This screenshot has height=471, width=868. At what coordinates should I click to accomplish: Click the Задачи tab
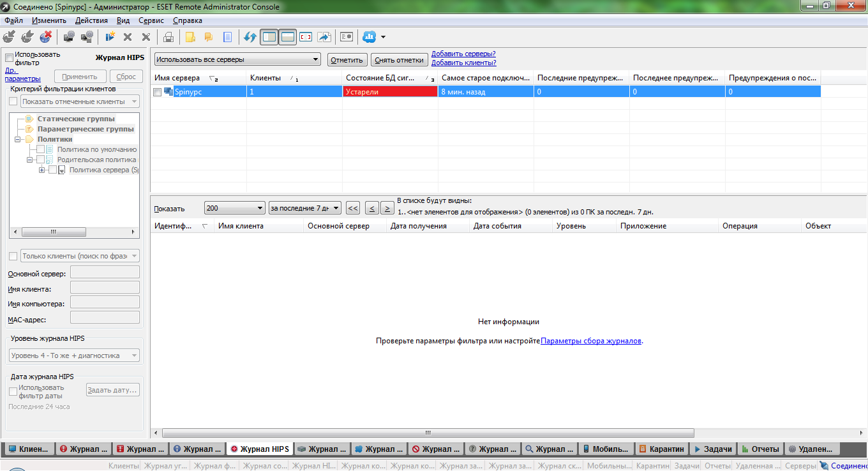click(x=714, y=449)
